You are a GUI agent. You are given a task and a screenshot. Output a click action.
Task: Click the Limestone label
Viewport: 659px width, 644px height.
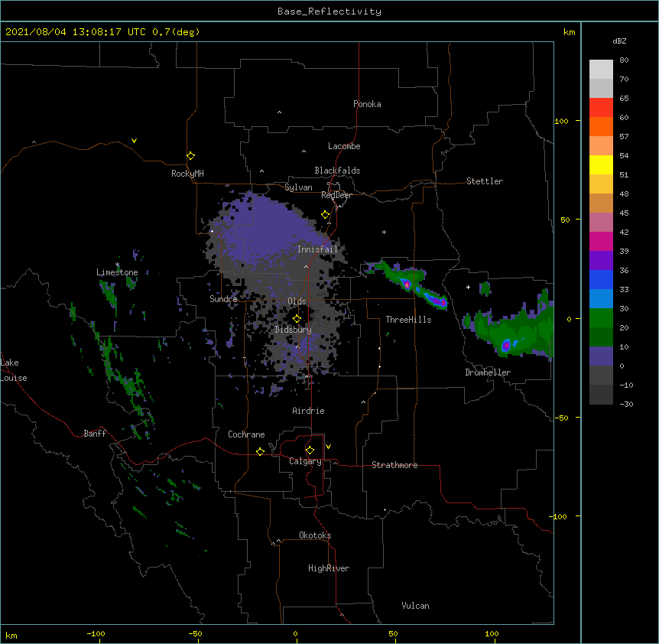click(117, 272)
